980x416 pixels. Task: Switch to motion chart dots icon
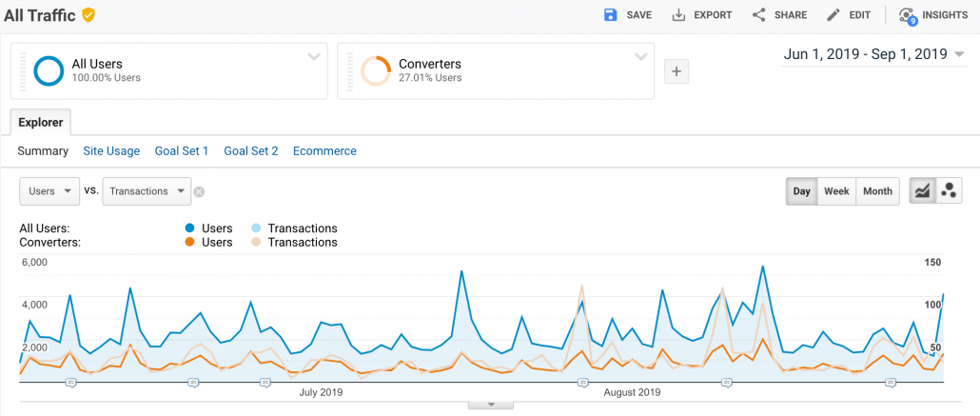click(949, 190)
